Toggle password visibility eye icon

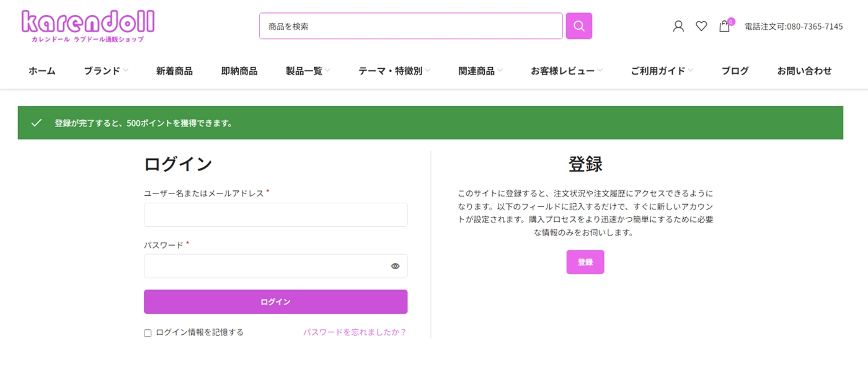(x=395, y=266)
